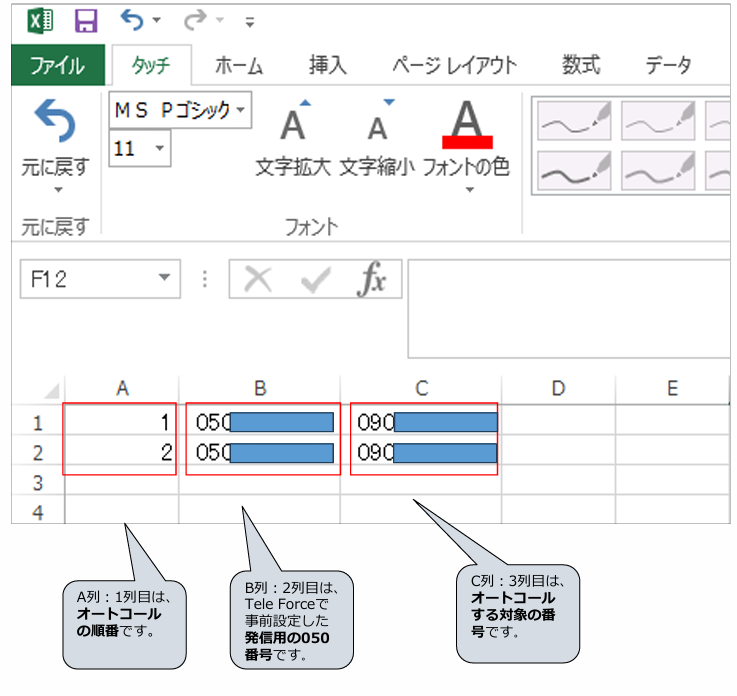This screenshot has width=737, height=696.
Task: Click the cancel X in formula bar
Action: pyautogui.click(x=258, y=280)
